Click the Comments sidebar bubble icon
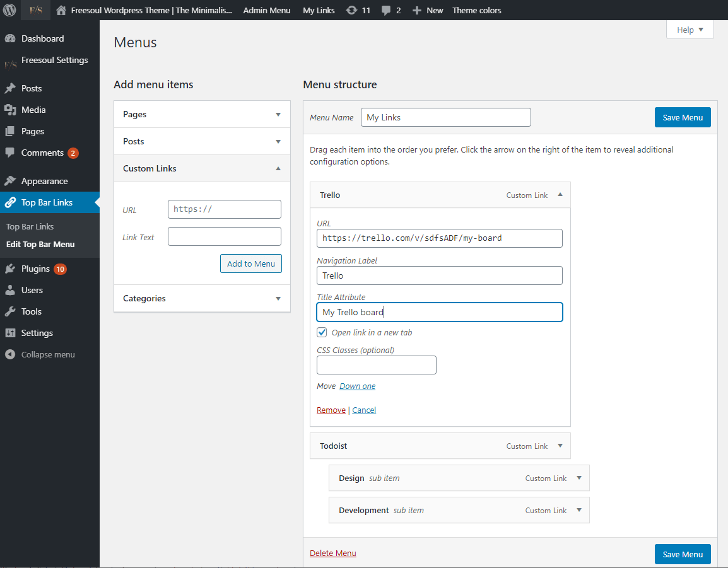Image resolution: width=728 pixels, height=568 pixels. pyautogui.click(x=9, y=152)
